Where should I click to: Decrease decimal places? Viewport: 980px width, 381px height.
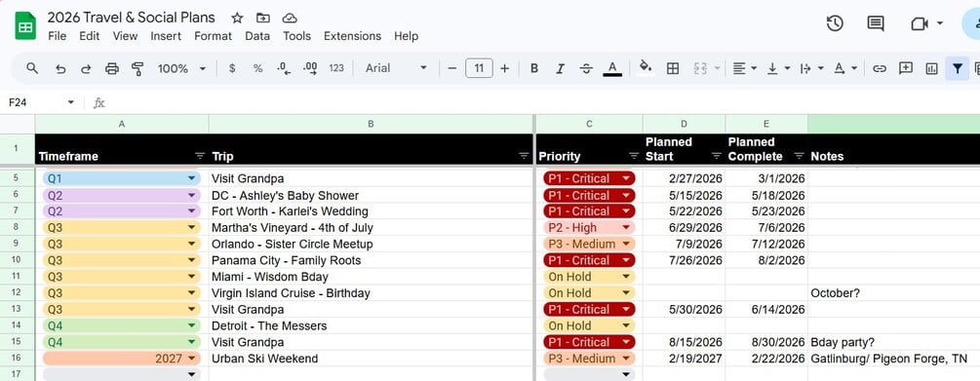284,68
